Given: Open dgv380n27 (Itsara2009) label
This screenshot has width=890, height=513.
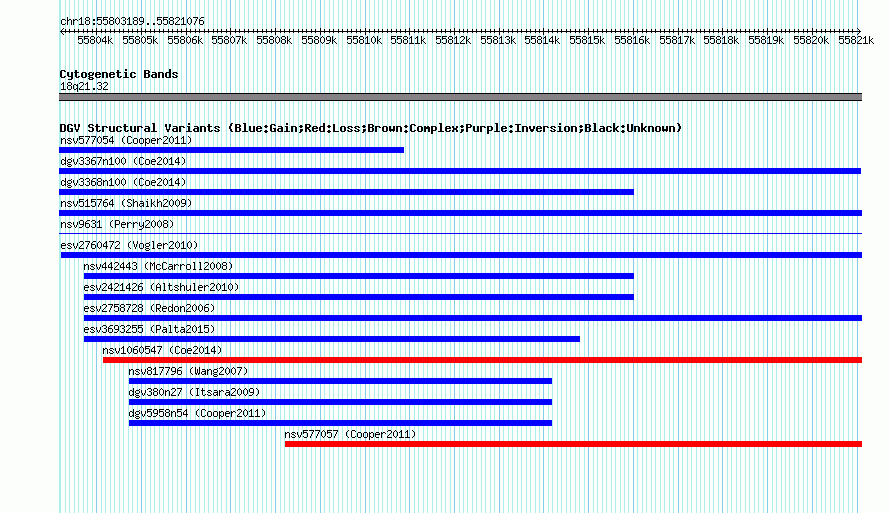Looking at the screenshot, I should pos(194,392).
